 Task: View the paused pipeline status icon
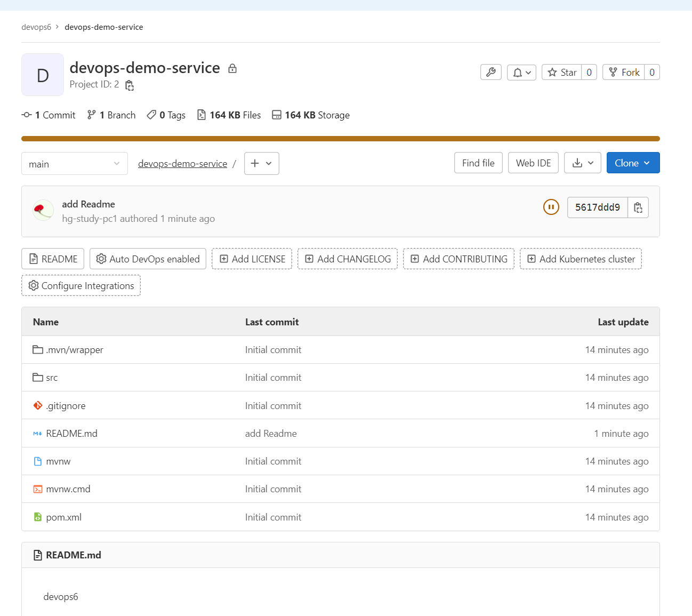click(551, 207)
